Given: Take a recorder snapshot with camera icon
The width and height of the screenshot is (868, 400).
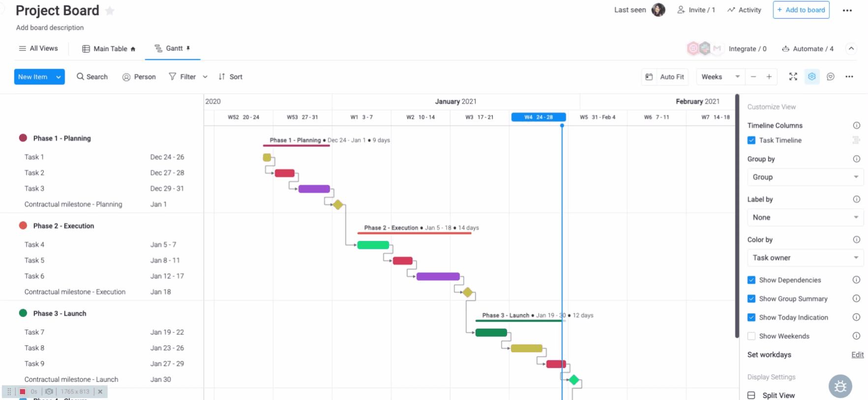Looking at the screenshot, I should point(49,392).
